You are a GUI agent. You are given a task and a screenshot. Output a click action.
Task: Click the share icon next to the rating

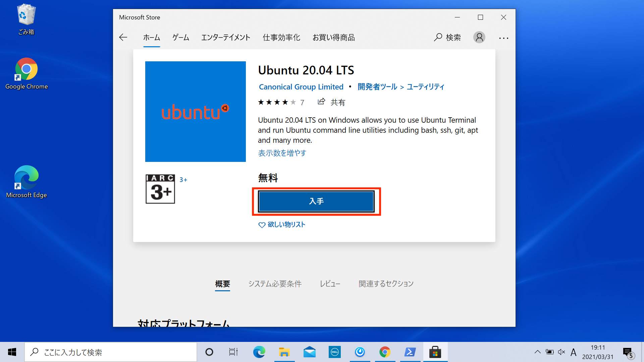321,102
